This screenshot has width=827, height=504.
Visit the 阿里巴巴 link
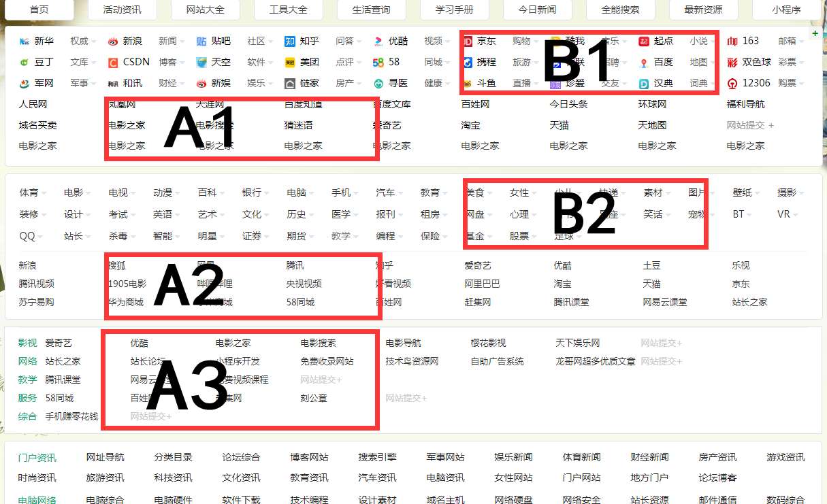tap(482, 284)
